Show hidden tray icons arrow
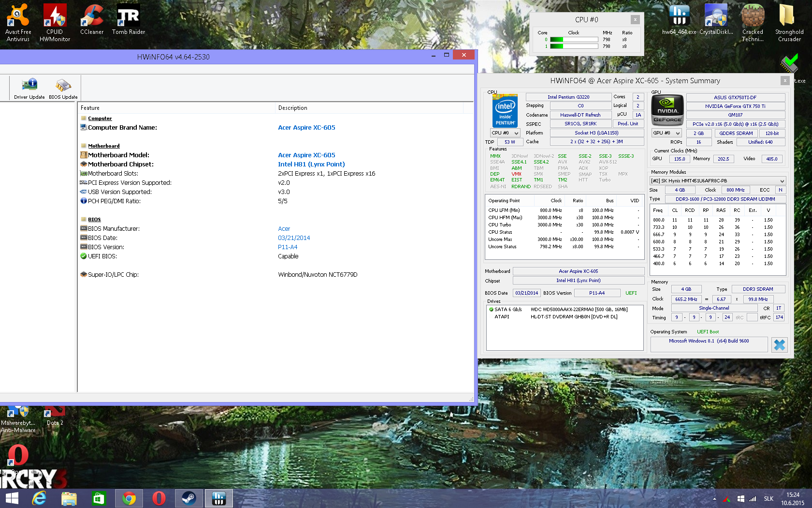The width and height of the screenshot is (812, 508). click(x=714, y=499)
